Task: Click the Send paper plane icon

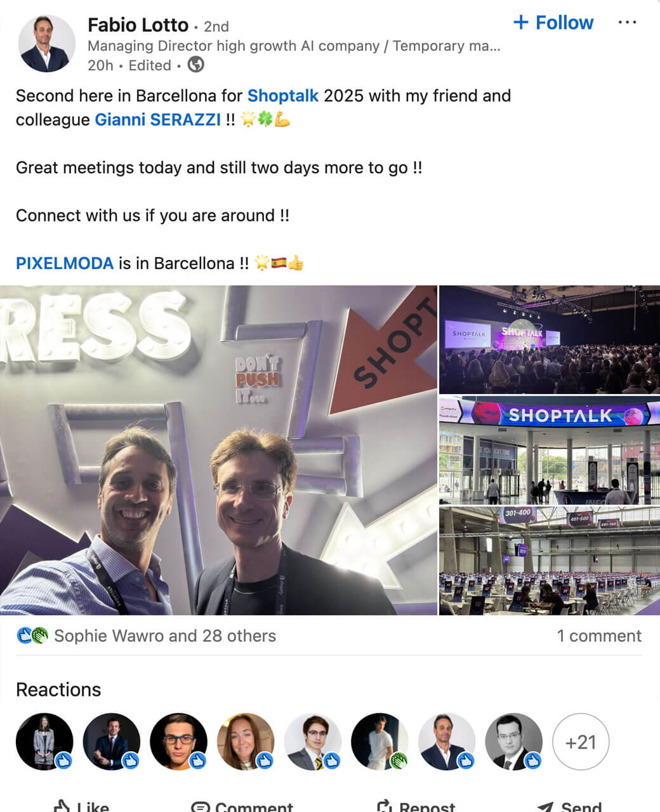Action: [x=546, y=807]
